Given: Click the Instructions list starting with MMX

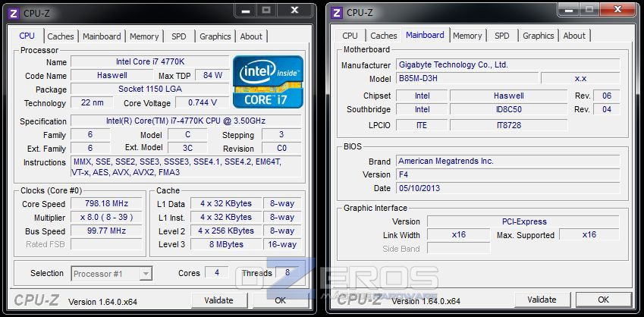Looking at the screenshot, I should 186,167.
